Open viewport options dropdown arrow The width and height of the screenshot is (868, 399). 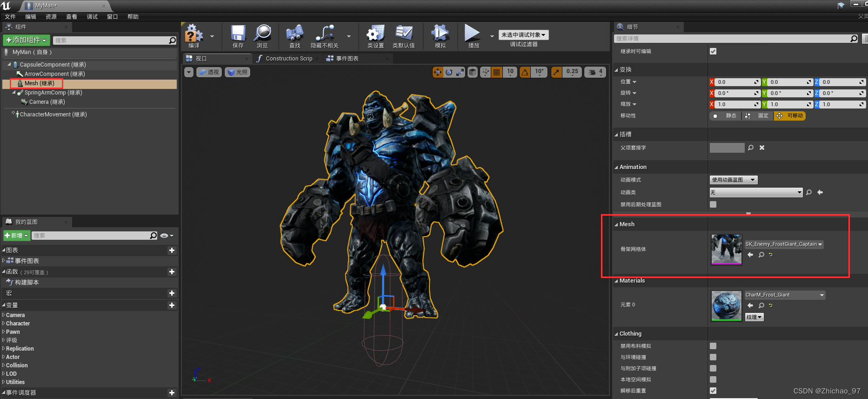pyautogui.click(x=189, y=72)
